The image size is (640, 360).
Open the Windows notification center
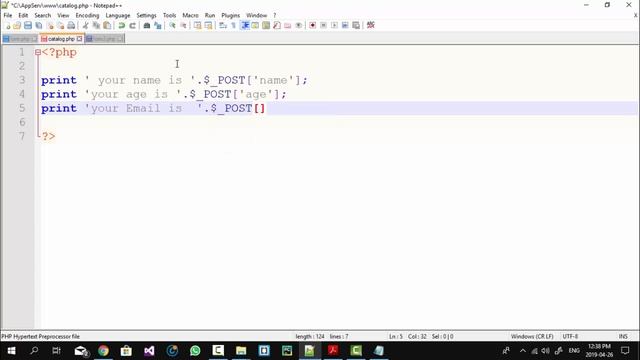click(x=625, y=351)
